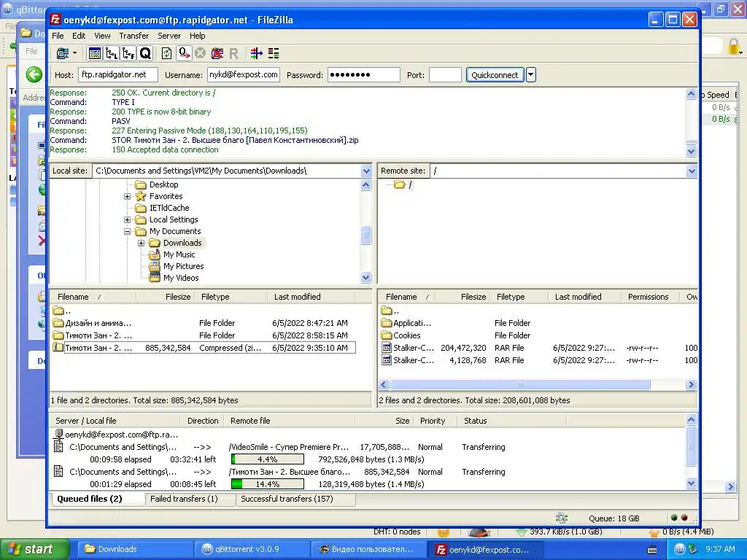Expand the Local Settings tree node
Viewport: 747px width, 560px height.
pos(127,219)
